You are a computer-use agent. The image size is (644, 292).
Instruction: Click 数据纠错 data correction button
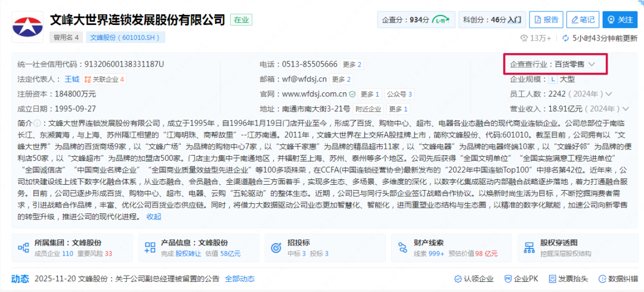click(619, 279)
